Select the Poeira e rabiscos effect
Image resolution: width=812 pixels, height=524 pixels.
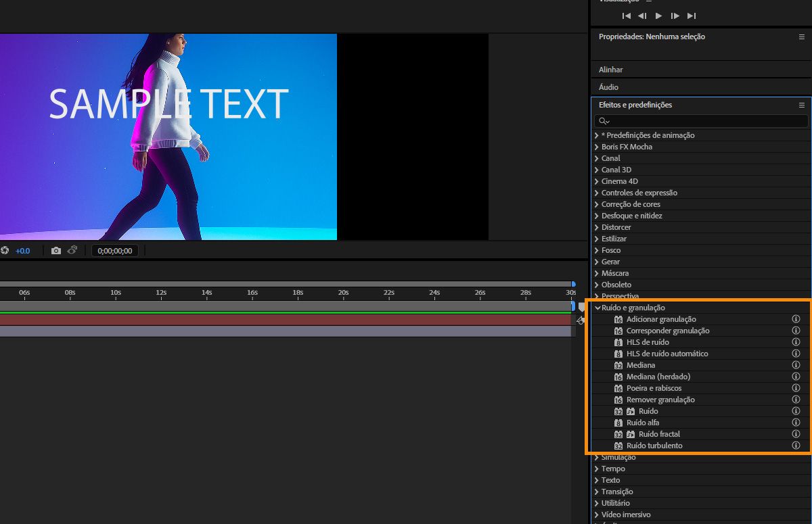654,388
